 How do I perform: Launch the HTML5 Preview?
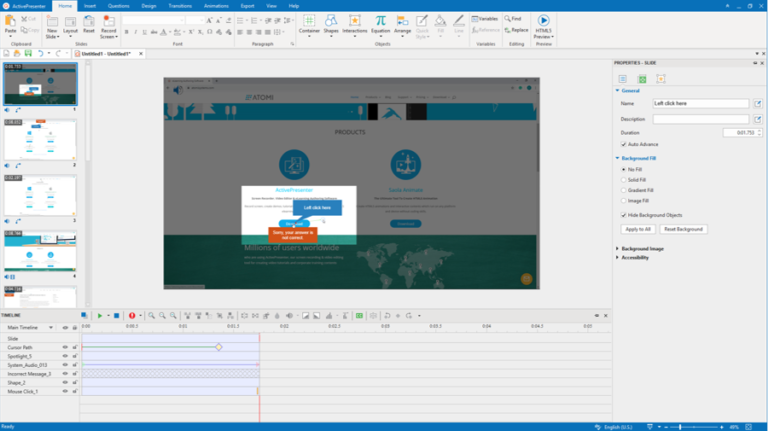543,27
